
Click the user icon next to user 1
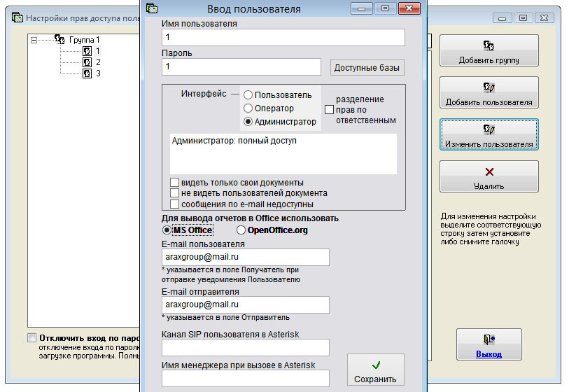click(x=87, y=51)
